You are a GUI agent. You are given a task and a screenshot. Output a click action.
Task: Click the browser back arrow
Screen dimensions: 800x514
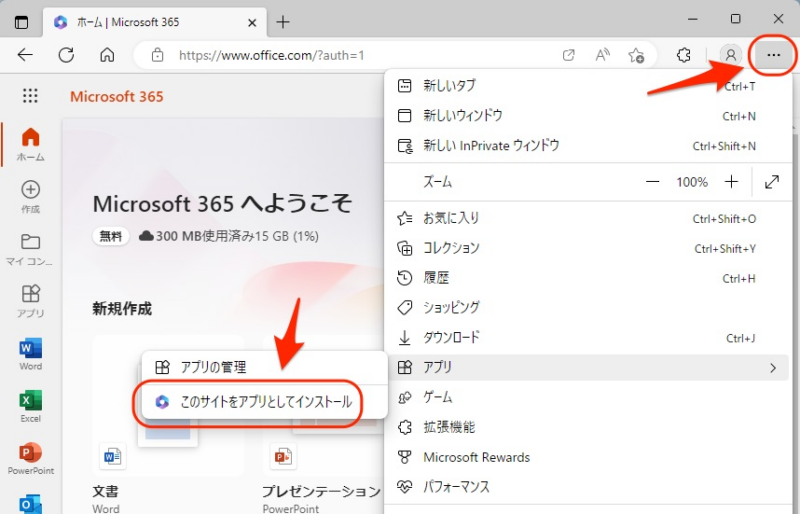[x=25, y=55]
